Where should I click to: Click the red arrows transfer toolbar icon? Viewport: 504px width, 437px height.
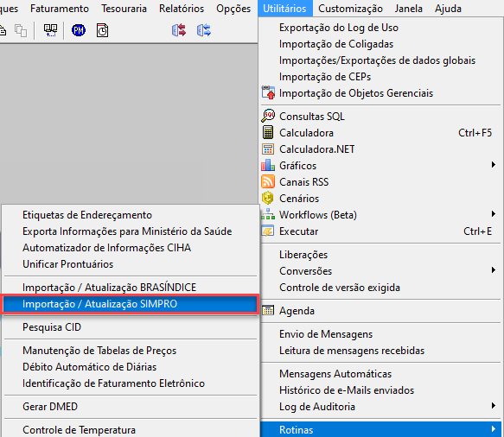179,30
